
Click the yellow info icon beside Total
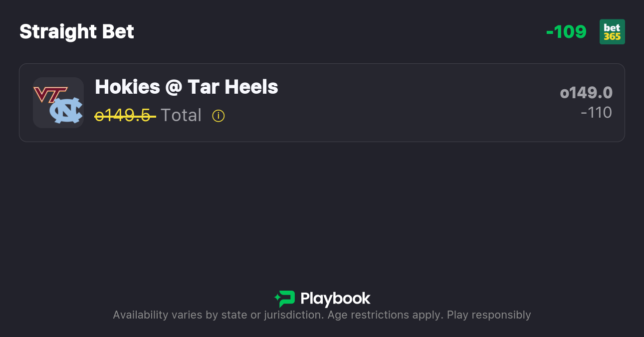click(218, 116)
